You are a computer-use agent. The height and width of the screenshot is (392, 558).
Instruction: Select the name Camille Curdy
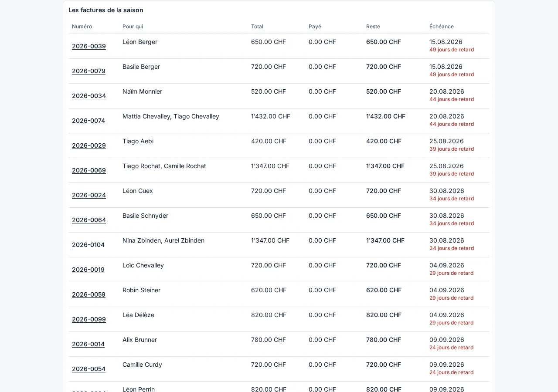(142, 365)
